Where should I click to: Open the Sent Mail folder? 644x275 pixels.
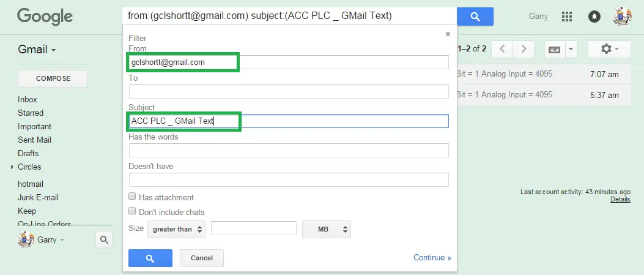(34, 140)
